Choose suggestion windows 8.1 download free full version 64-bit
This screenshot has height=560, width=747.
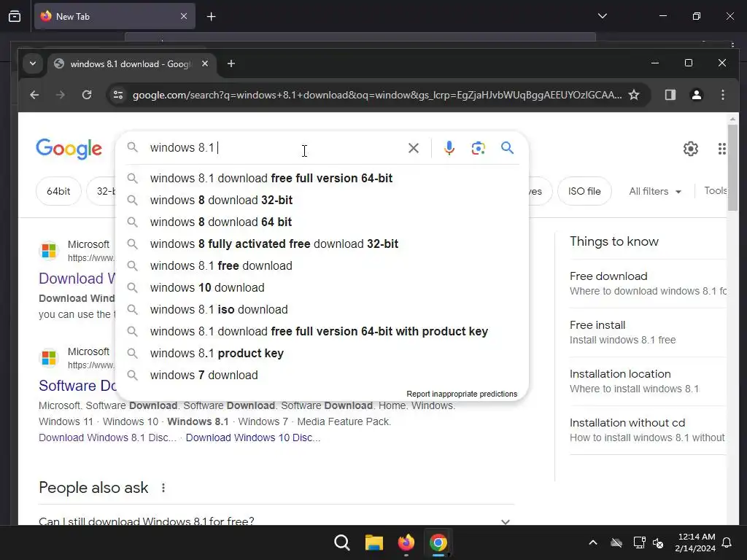click(322, 178)
